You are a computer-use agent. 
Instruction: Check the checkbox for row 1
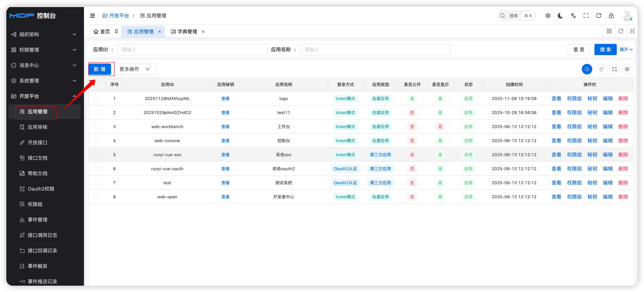(97, 99)
